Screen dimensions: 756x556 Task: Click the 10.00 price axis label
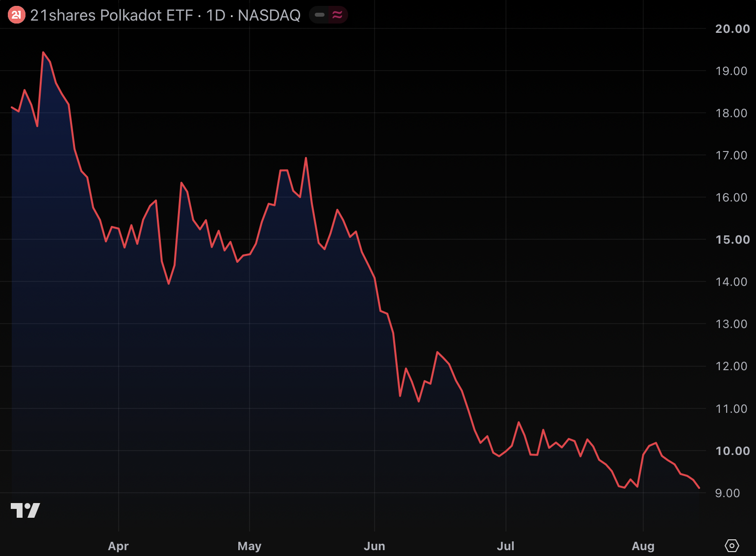point(732,451)
